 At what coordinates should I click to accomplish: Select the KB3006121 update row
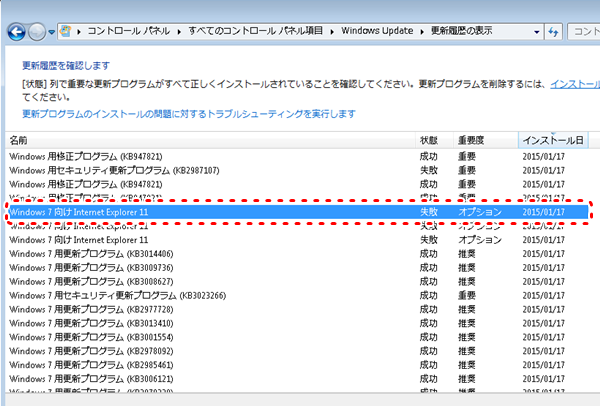[297, 379]
